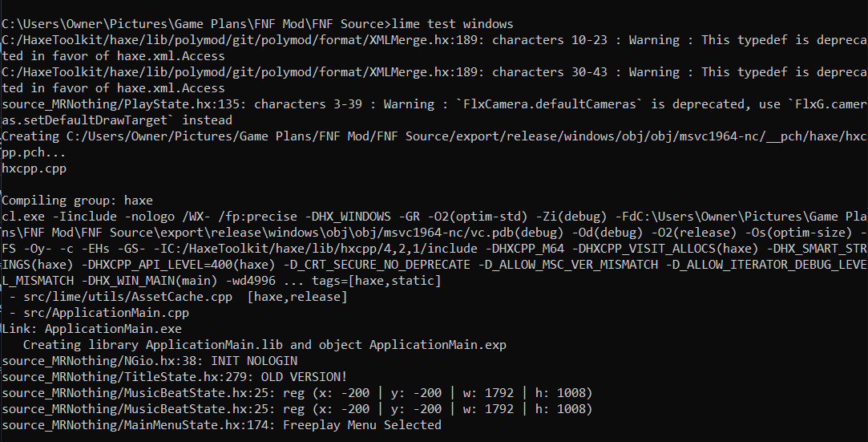Click the XMLMerge.hx:189 characters 30-43 warning
The width and height of the screenshot is (868, 442).
(434, 72)
